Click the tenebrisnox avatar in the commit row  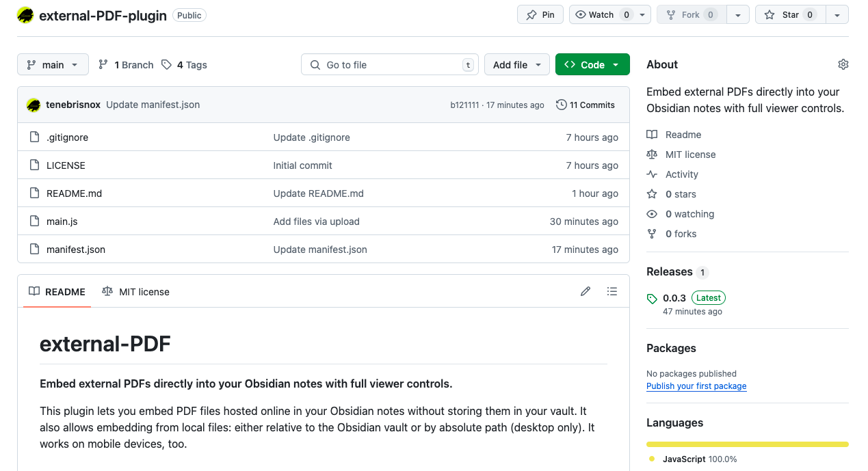coord(34,105)
